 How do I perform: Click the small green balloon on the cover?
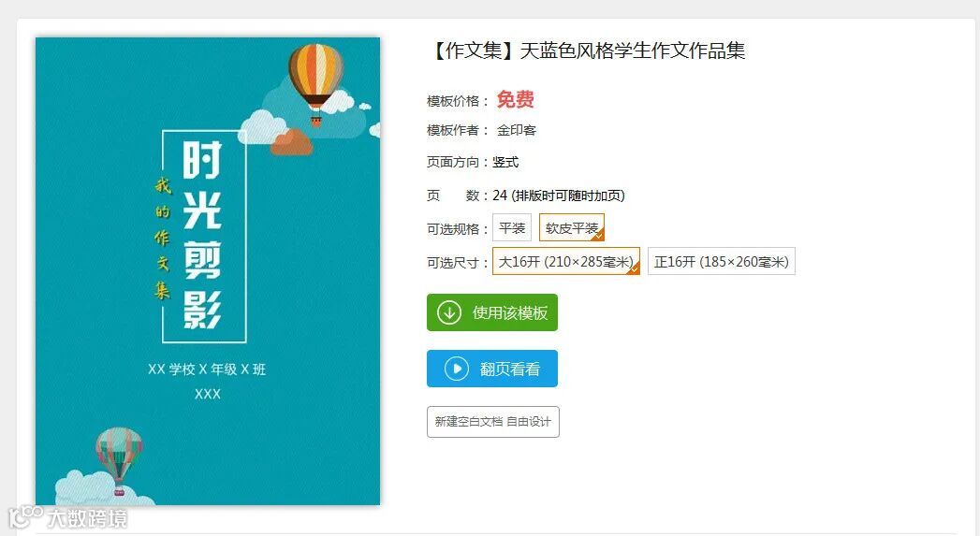pyautogui.click(x=118, y=459)
